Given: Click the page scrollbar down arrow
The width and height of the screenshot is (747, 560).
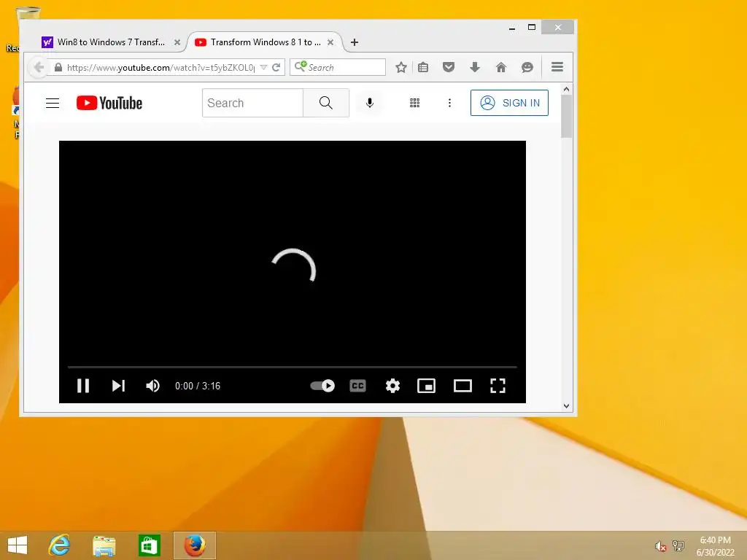Looking at the screenshot, I should coord(566,406).
